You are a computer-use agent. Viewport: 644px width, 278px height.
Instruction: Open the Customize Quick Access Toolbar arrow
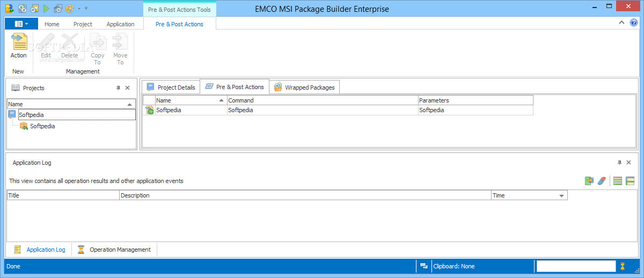(86, 9)
